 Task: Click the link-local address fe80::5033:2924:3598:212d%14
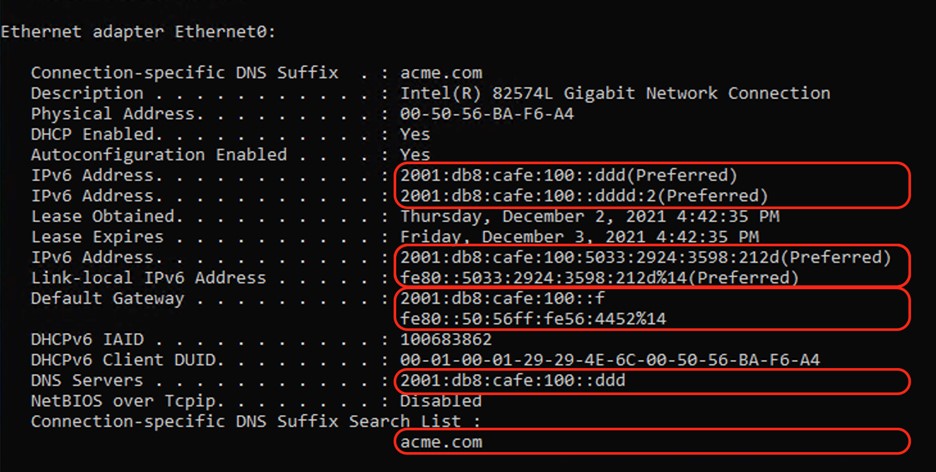(x=599, y=278)
